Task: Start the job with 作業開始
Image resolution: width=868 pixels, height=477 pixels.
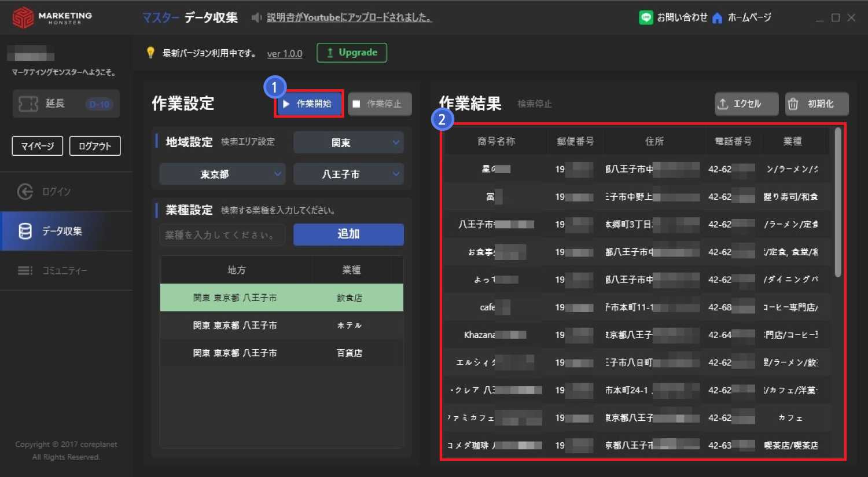Action: point(309,104)
